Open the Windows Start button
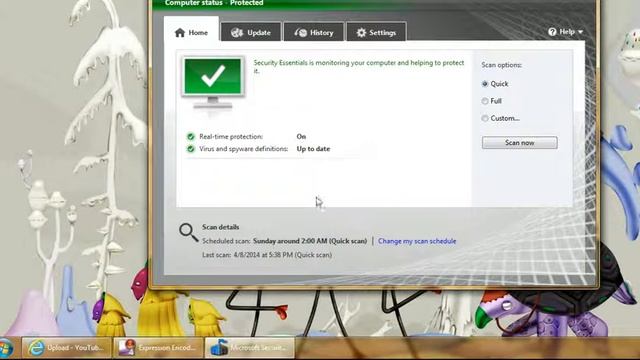The image size is (640, 360). tap(6, 349)
